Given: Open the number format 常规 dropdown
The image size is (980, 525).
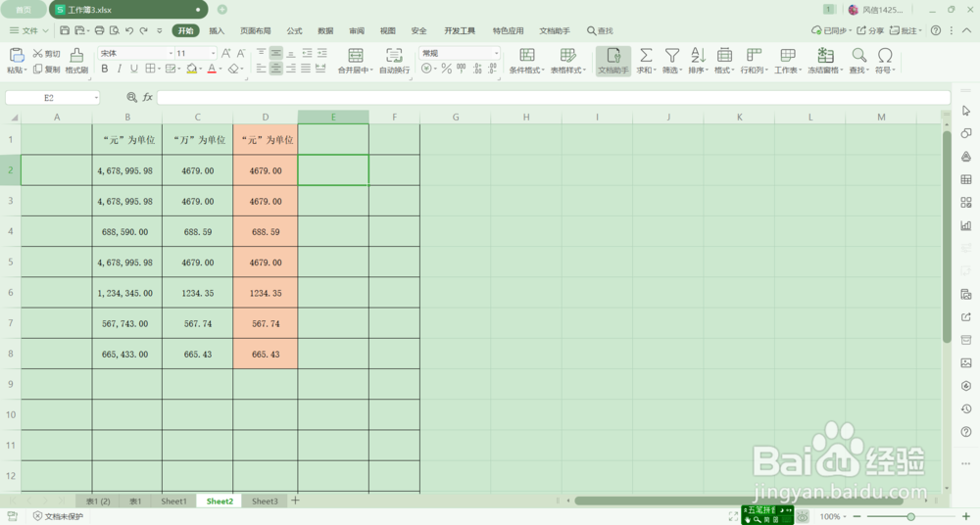Looking at the screenshot, I should [496, 53].
